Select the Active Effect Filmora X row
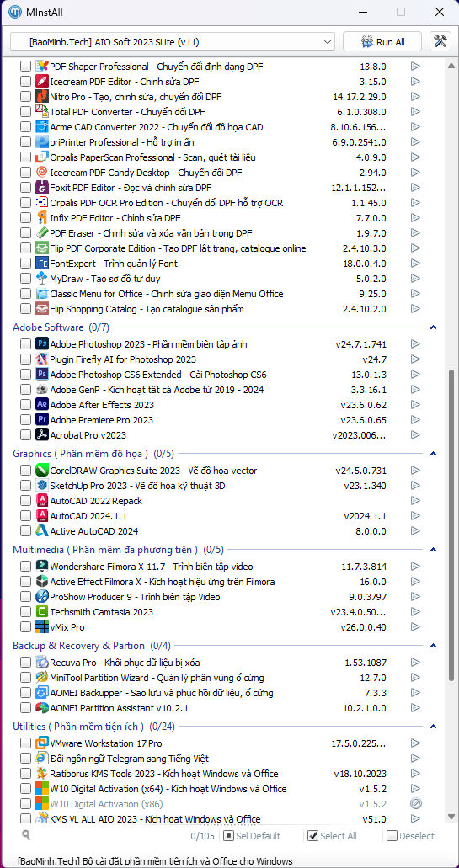Screen dimensions: 459x868 221,582
